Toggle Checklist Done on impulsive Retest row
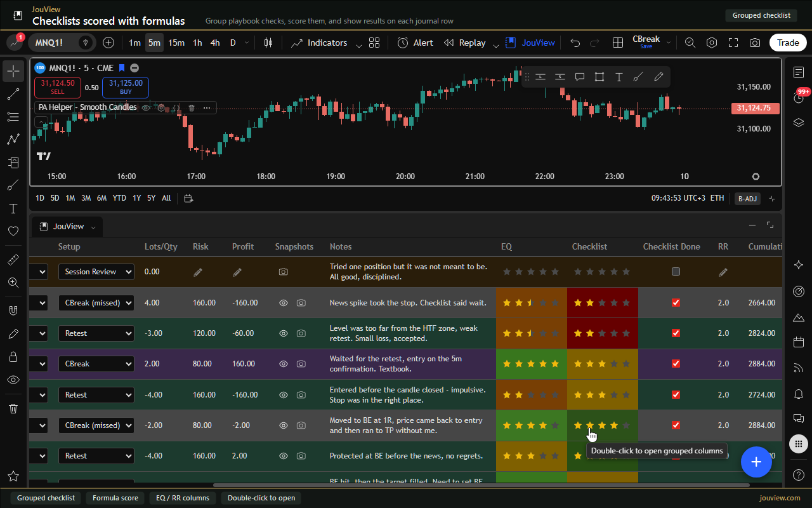The height and width of the screenshot is (508, 812). [x=676, y=395]
